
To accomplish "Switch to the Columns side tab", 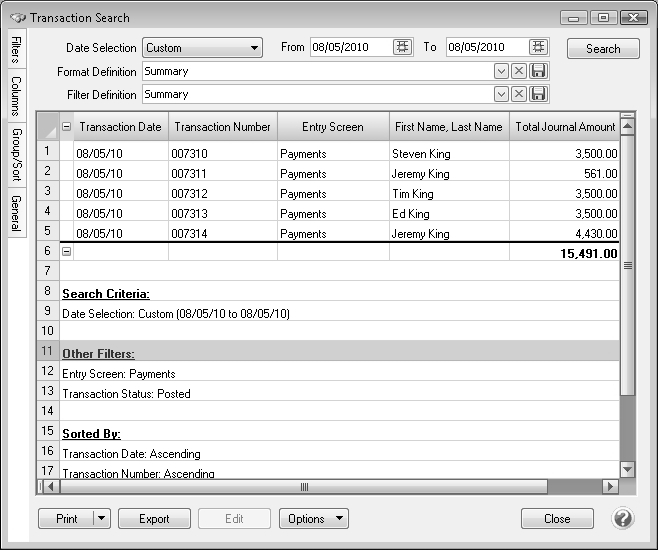I will coord(16,96).
